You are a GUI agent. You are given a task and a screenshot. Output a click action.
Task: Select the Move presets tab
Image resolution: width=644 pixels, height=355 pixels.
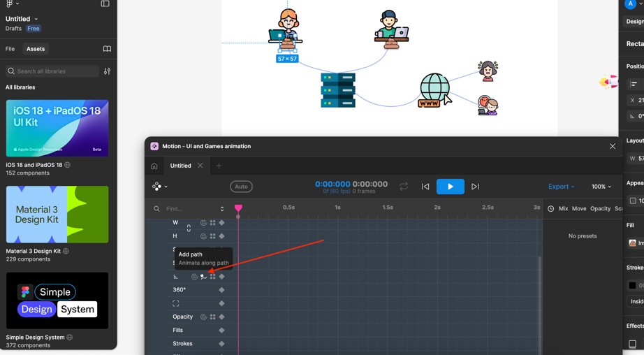[x=579, y=209]
